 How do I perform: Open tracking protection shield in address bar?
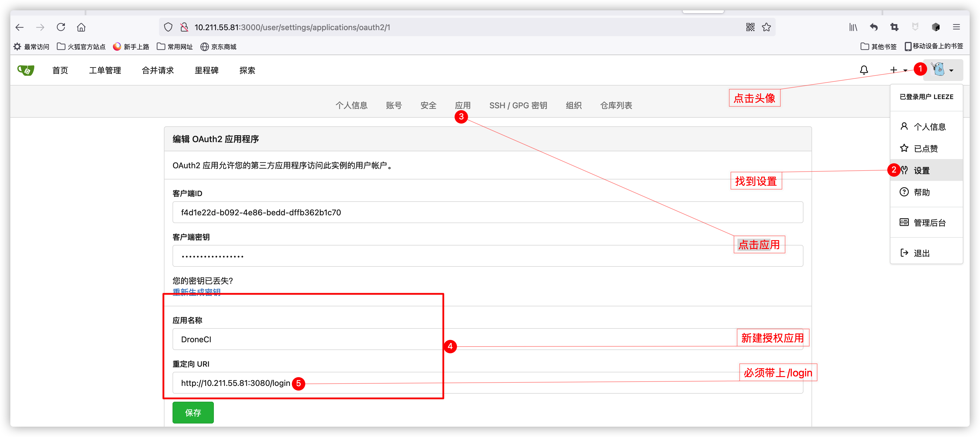tap(168, 27)
